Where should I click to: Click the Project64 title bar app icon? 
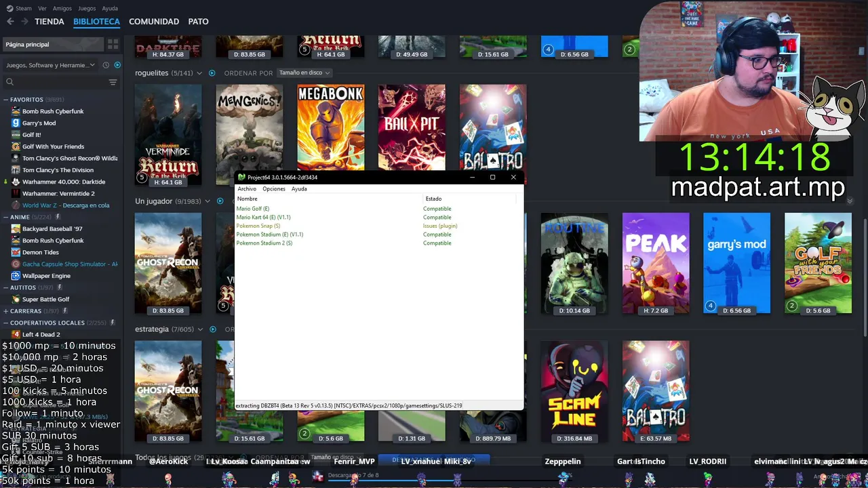[241, 177]
